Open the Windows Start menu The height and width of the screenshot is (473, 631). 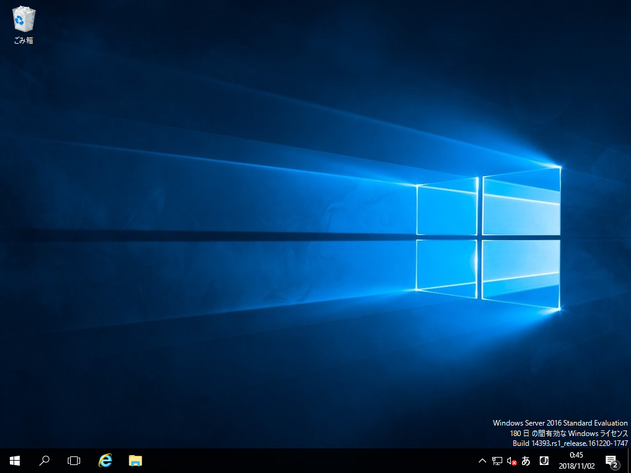15,461
